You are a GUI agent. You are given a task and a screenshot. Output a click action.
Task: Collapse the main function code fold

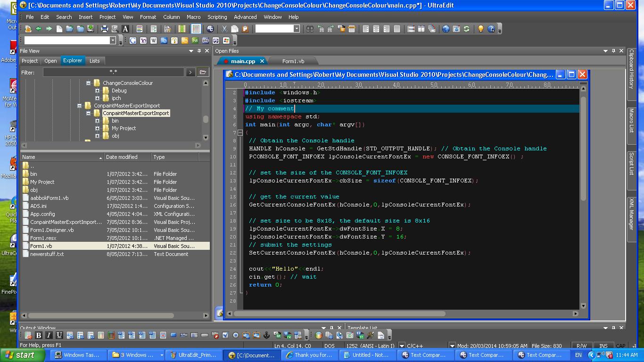(240, 132)
